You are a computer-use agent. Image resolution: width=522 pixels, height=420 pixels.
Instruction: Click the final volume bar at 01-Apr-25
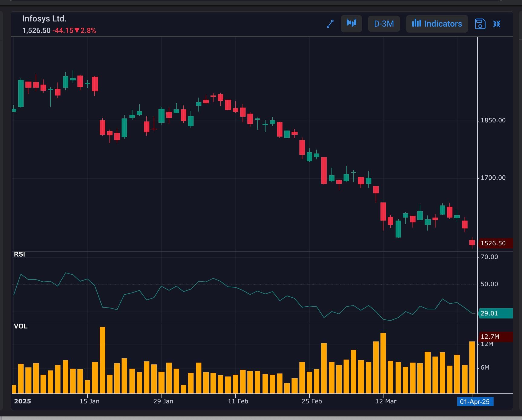472,367
